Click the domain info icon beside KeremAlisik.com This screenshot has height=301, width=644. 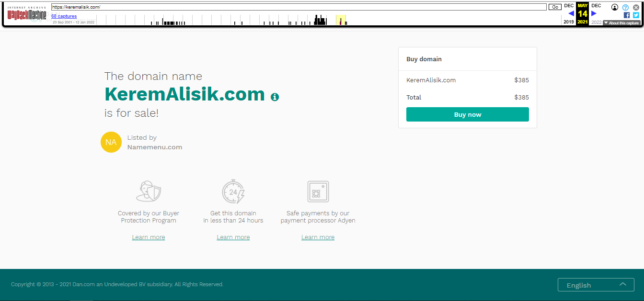(275, 97)
